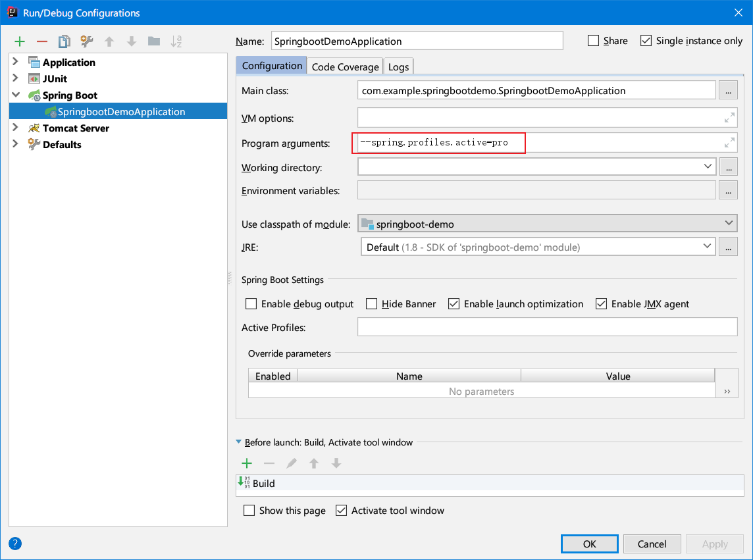
Task: Toggle Enable JMX agent checkbox
Action: pyautogui.click(x=601, y=304)
